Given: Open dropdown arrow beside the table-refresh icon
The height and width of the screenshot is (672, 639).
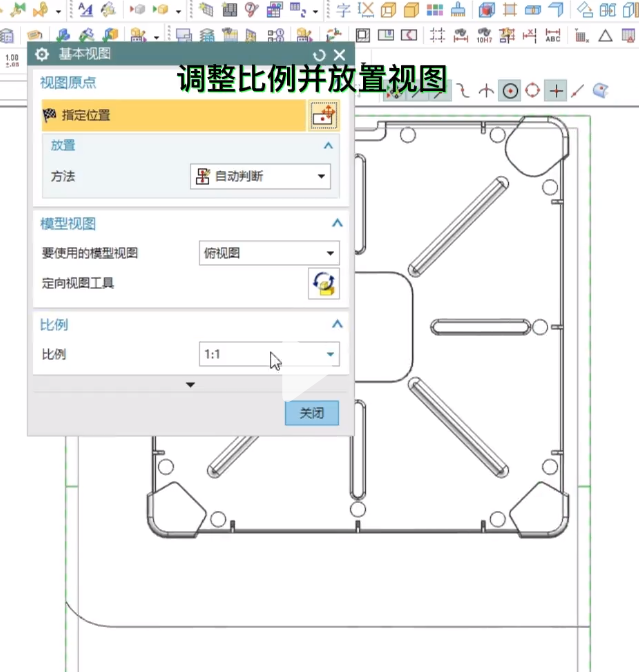Looking at the screenshot, I should 315,11.
